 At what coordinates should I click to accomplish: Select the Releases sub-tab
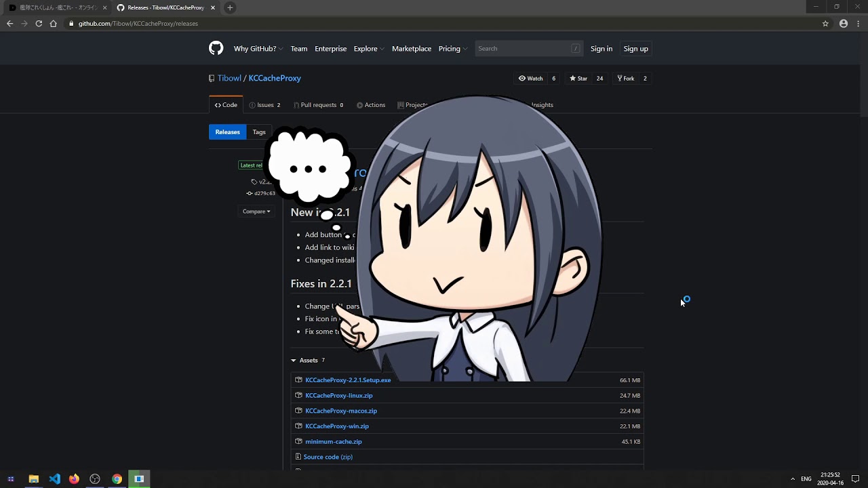[227, 132]
